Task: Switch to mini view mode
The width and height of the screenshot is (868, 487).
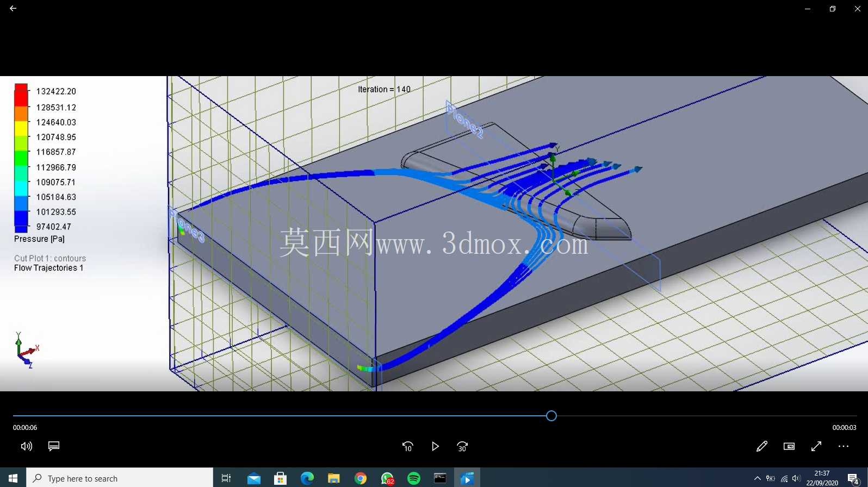Action: tap(789, 446)
